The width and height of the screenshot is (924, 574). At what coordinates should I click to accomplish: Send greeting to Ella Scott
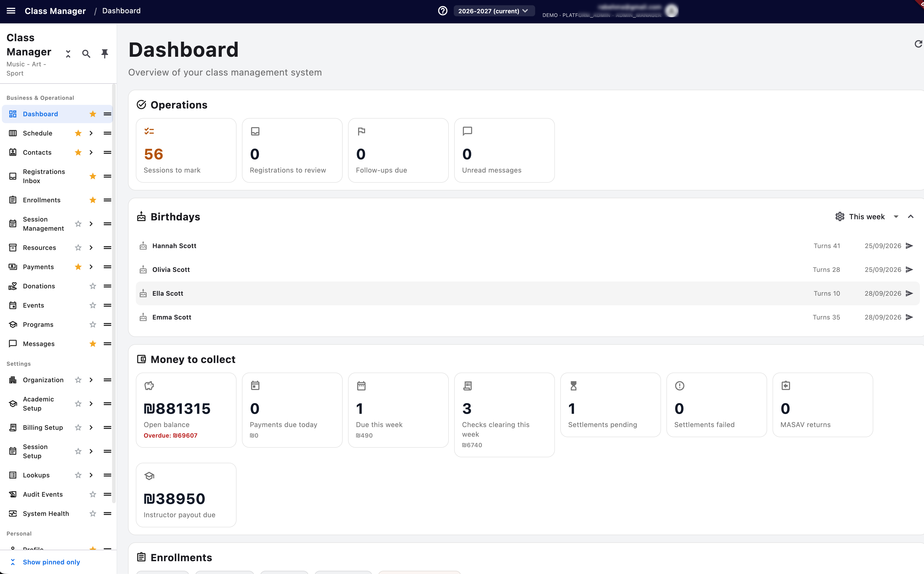910,293
